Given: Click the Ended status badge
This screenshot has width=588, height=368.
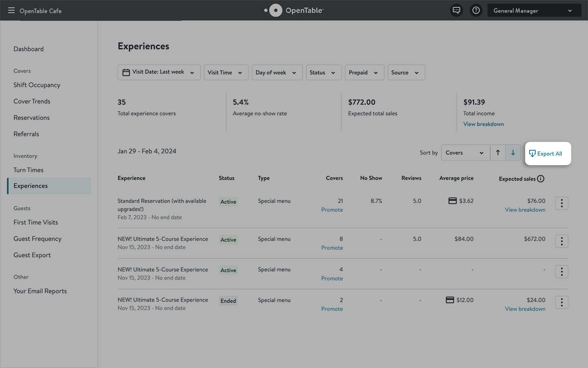Looking at the screenshot, I should pos(228,301).
